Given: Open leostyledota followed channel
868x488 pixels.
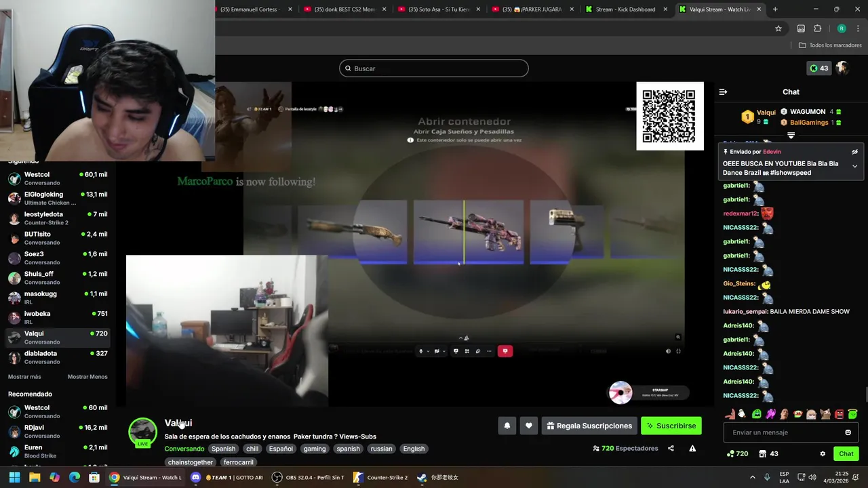Looking at the screenshot, I should click(58, 218).
